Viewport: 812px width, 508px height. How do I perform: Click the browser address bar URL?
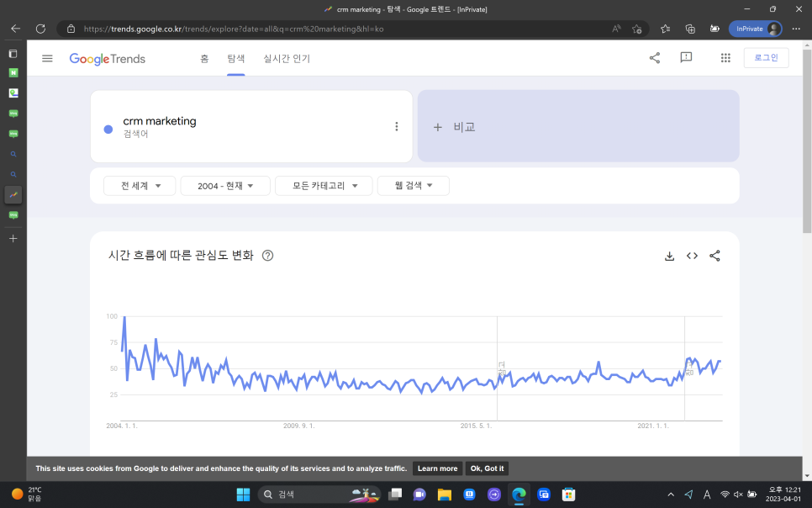pos(234,29)
